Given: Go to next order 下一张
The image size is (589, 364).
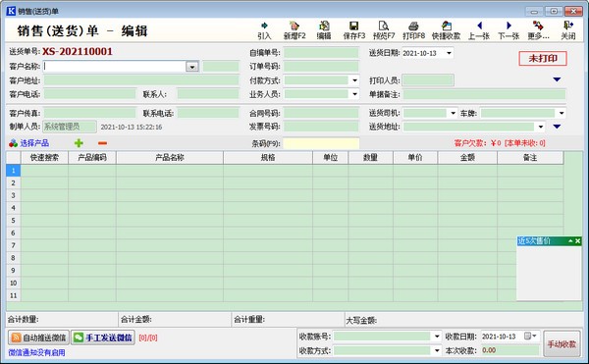Looking at the screenshot, I should (x=509, y=30).
